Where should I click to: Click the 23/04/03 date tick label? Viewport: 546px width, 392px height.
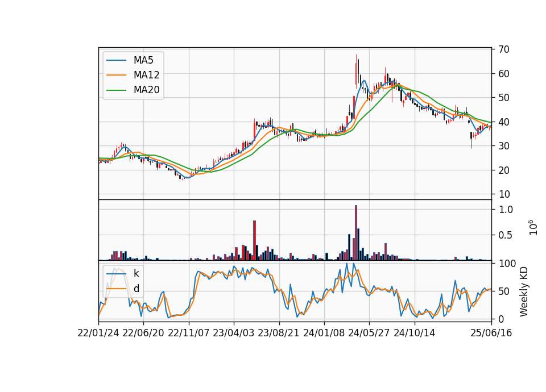tap(234, 333)
